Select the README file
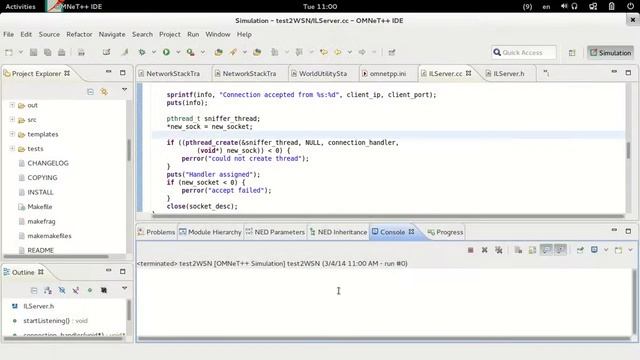This screenshot has width=640, height=360. [x=40, y=250]
